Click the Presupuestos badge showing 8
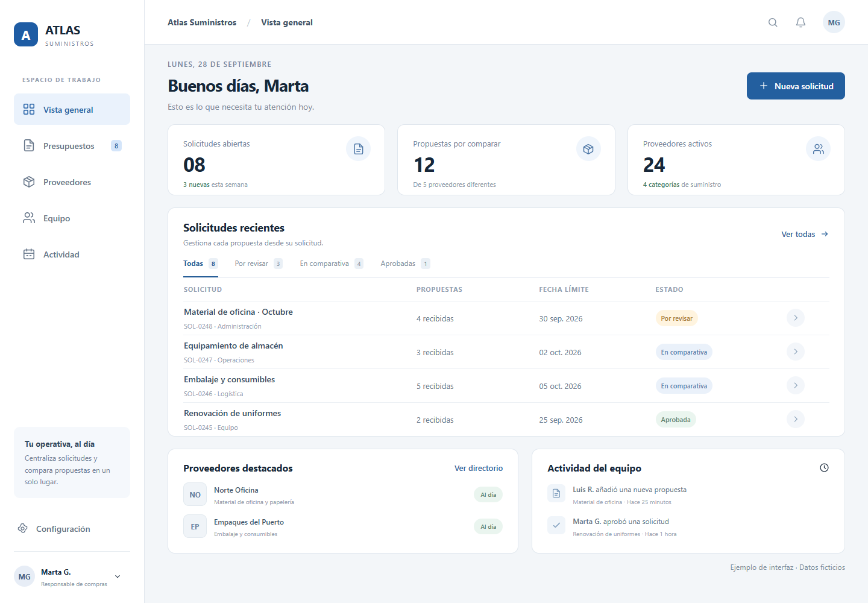This screenshot has width=868, height=603. [x=116, y=145]
